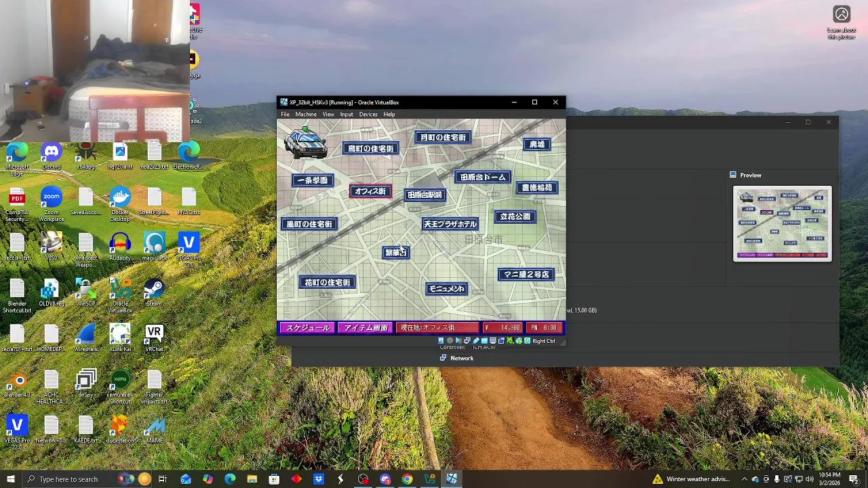Go to 月町の住宅街 on the map
868x488 pixels.
443,138
